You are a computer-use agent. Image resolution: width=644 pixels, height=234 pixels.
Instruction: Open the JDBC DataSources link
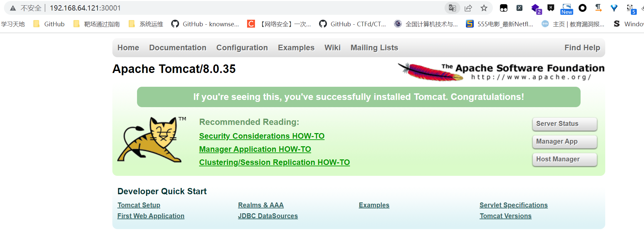[x=268, y=216]
